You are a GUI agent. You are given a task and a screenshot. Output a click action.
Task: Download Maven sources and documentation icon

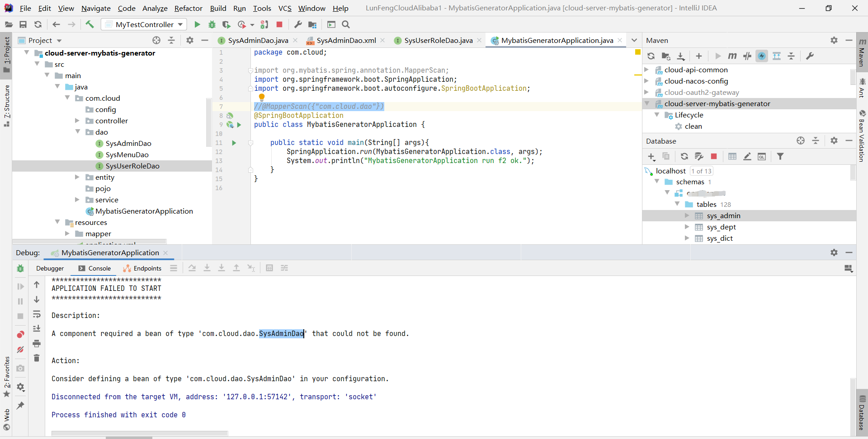pyautogui.click(x=681, y=56)
